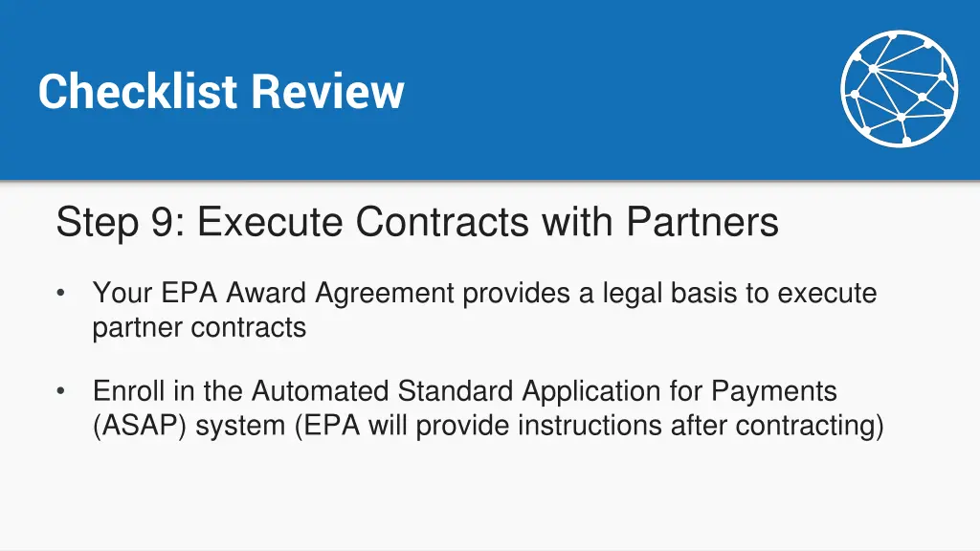The image size is (980, 551).
Task: Select the word "Review" in the header
Action: [x=328, y=91]
